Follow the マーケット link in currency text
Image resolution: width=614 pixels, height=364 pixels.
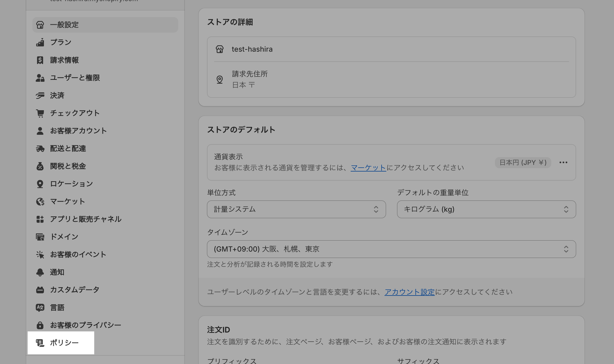[x=368, y=168]
